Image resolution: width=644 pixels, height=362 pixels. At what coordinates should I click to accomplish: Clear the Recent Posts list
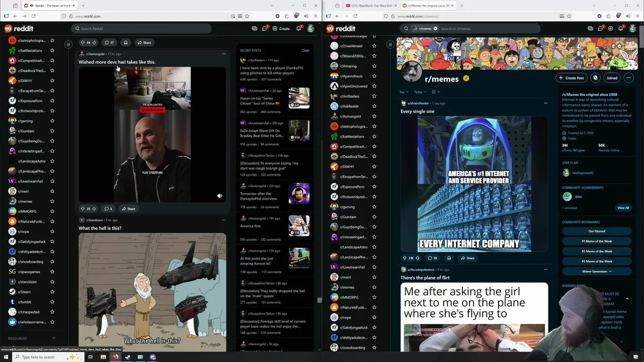305,50
